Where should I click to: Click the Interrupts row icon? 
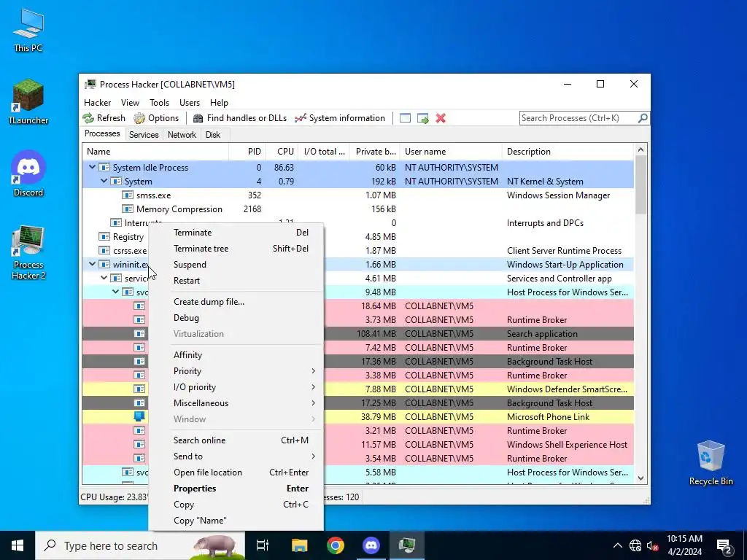pos(116,223)
